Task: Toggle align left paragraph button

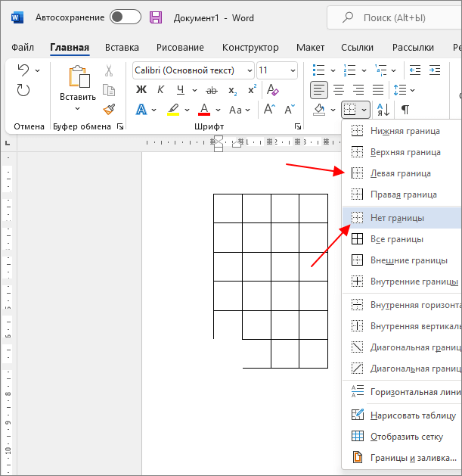Action: 319,90
